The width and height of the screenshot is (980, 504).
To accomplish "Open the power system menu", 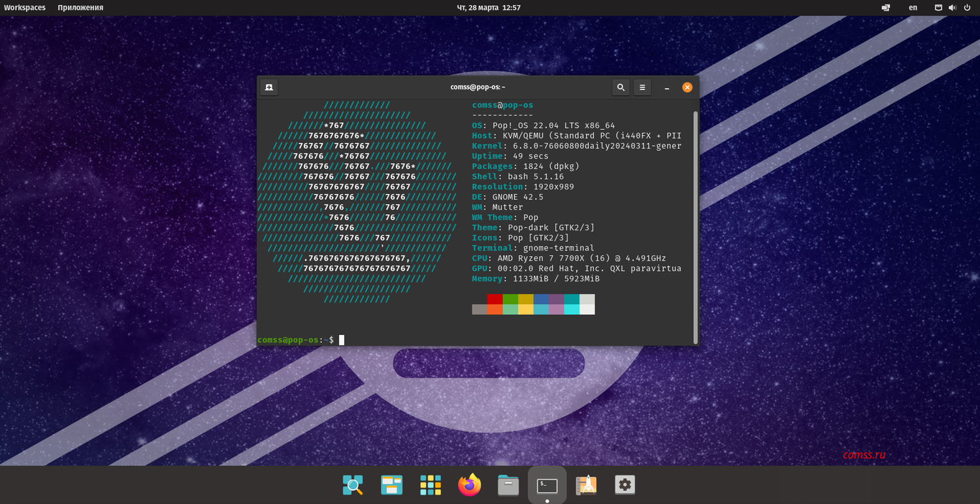I will tap(966, 8).
